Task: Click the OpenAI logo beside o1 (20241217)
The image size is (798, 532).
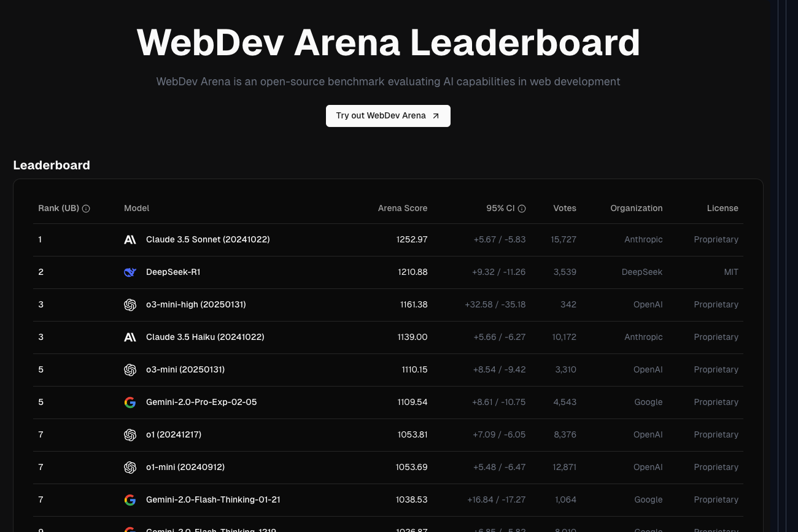Action: [130, 435]
